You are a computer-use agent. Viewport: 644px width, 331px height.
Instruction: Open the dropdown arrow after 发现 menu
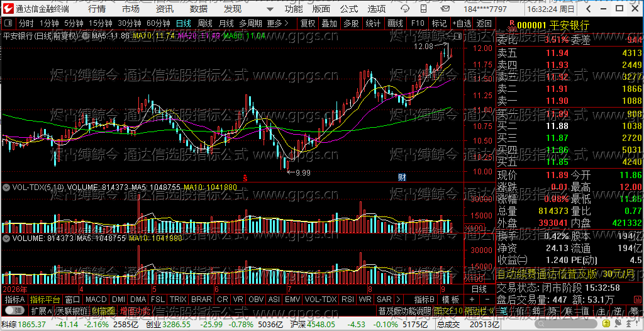pyautogui.click(x=269, y=9)
